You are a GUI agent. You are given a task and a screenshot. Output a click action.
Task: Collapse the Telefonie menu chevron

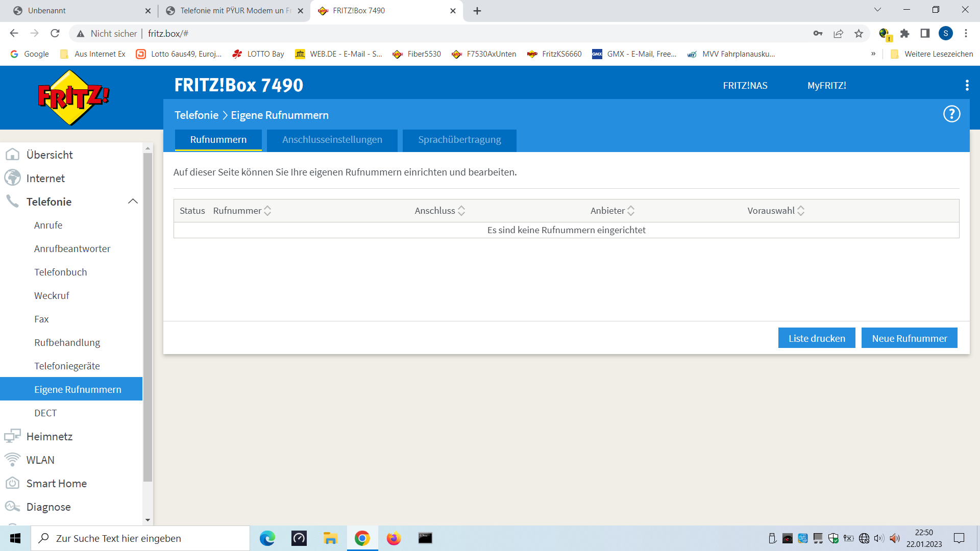pos(133,202)
